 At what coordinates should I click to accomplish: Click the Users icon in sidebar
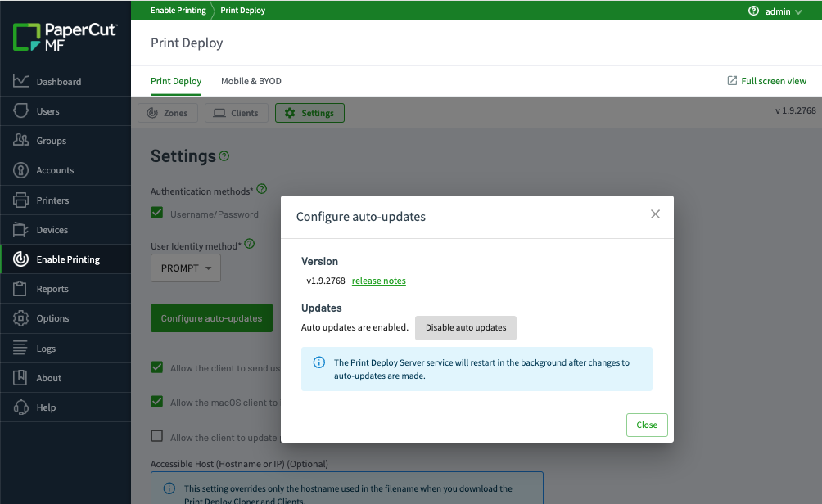(x=20, y=110)
